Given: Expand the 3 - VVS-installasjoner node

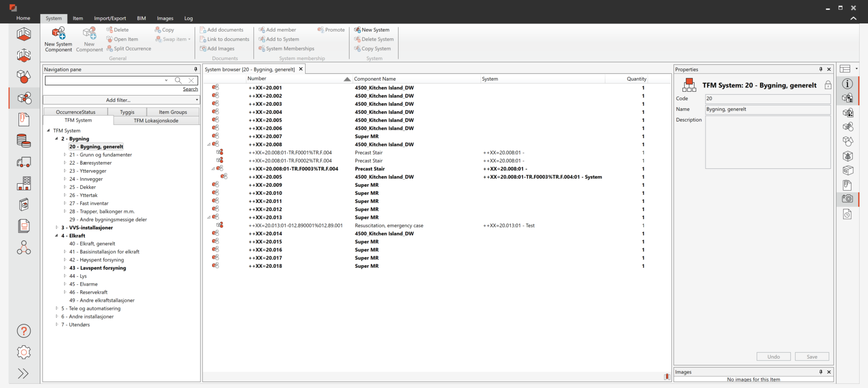Looking at the screenshot, I should (x=57, y=227).
